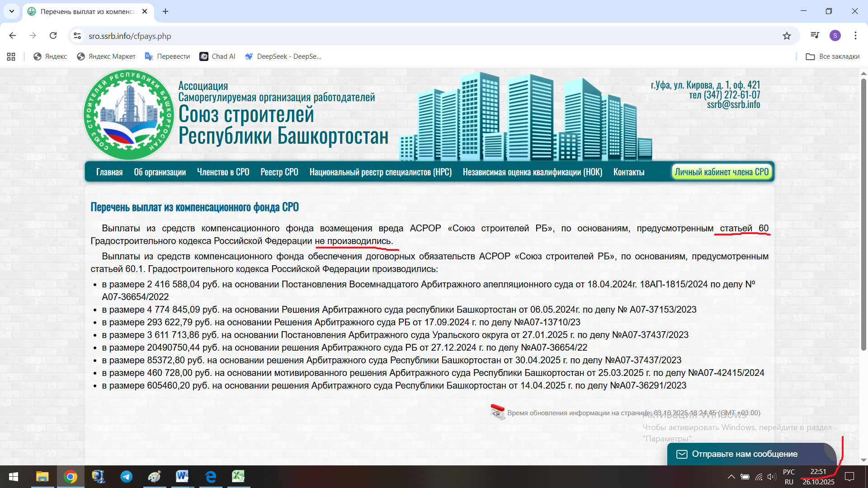The image size is (868, 488).
Task: Show hidden system tray icons chevron
Action: (x=731, y=476)
